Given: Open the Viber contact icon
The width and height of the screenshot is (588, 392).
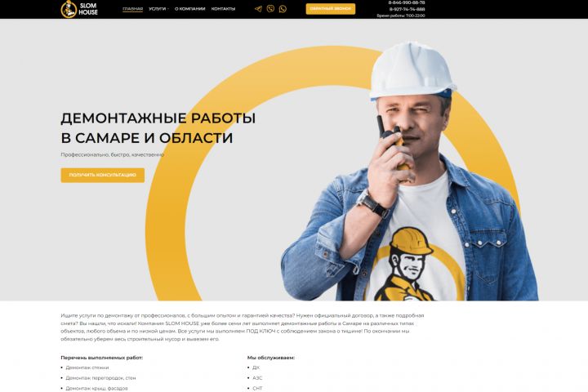Looking at the screenshot, I should (x=270, y=9).
